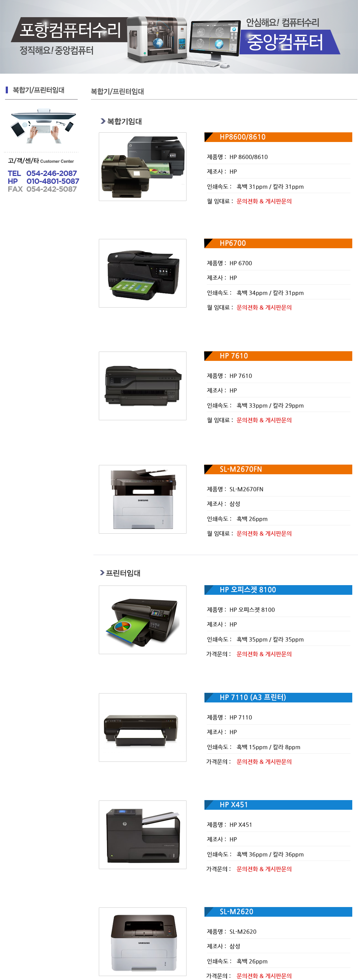This screenshot has width=358, height=980.
Task: Open the Samsung SL-M2620 printer image
Action: (142, 942)
